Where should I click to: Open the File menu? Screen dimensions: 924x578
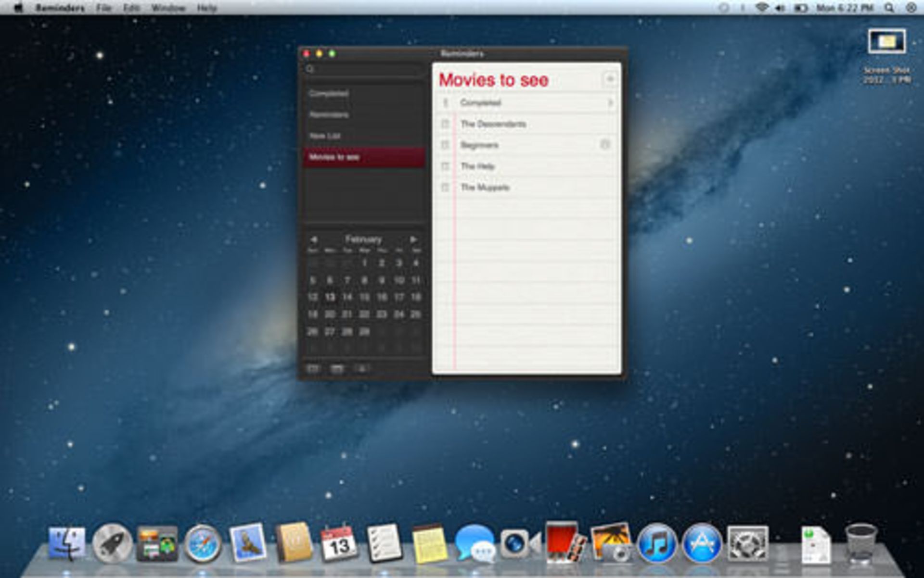pyautogui.click(x=103, y=7)
